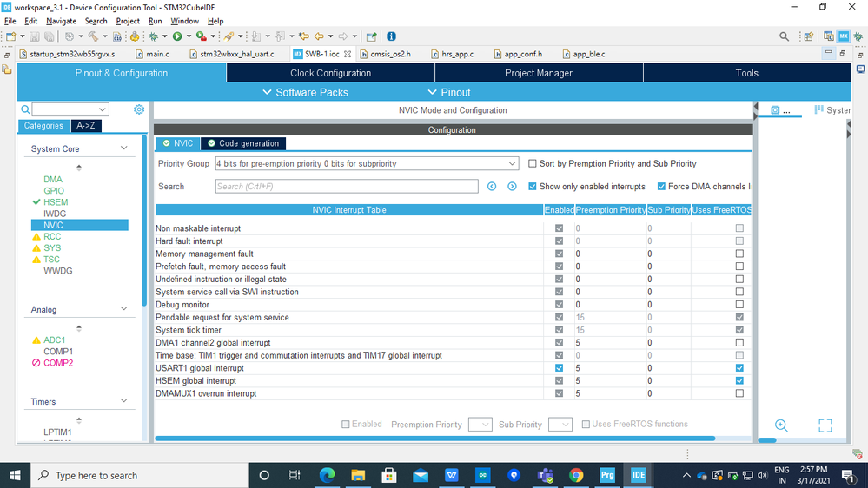Click the External tools run icon
This screenshot has width=868, height=488.
click(x=202, y=36)
